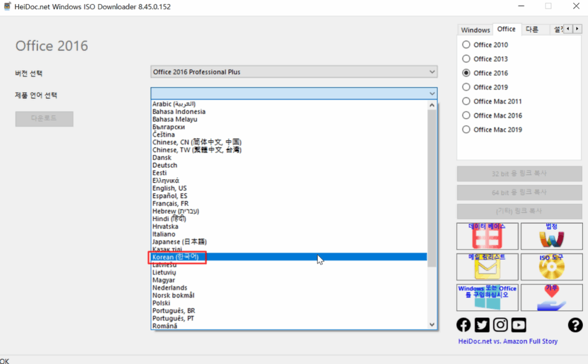The height and width of the screenshot is (364, 588).
Task: Choose Japanese from the language list
Action: [289, 242]
